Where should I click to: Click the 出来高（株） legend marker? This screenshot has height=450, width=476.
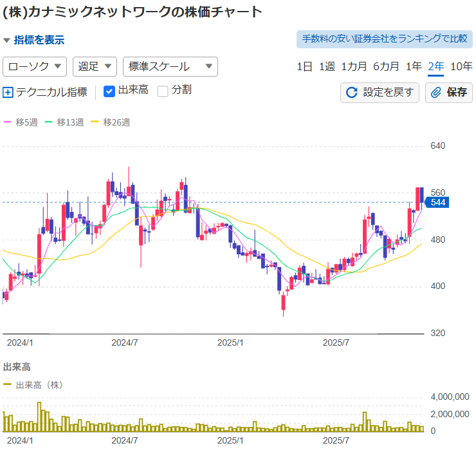8,385
